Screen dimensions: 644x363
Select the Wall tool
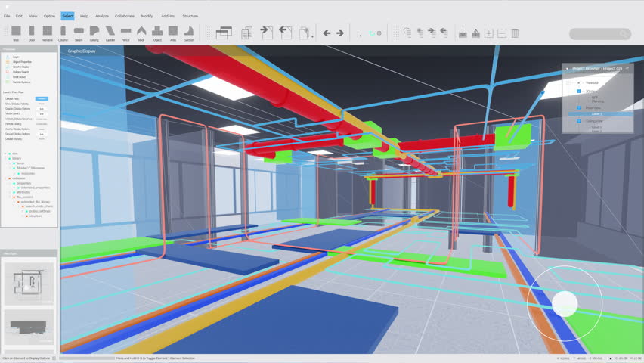click(x=16, y=32)
